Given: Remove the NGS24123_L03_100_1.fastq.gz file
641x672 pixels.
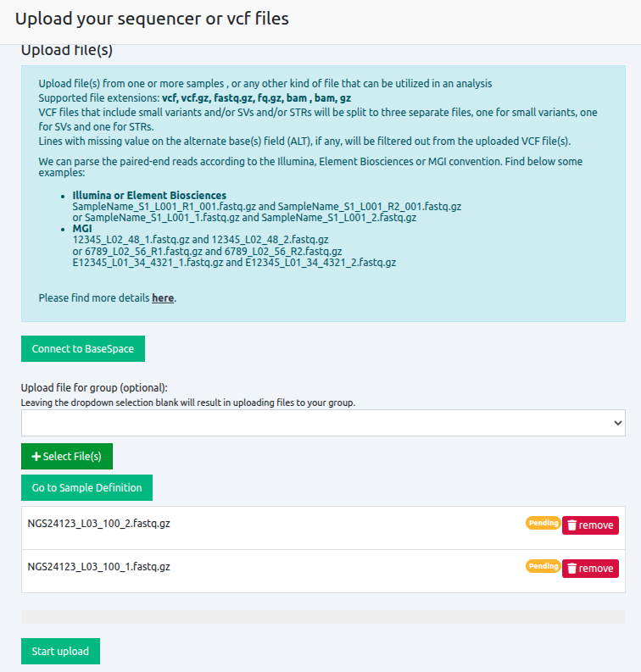Looking at the screenshot, I should (x=590, y=569).
